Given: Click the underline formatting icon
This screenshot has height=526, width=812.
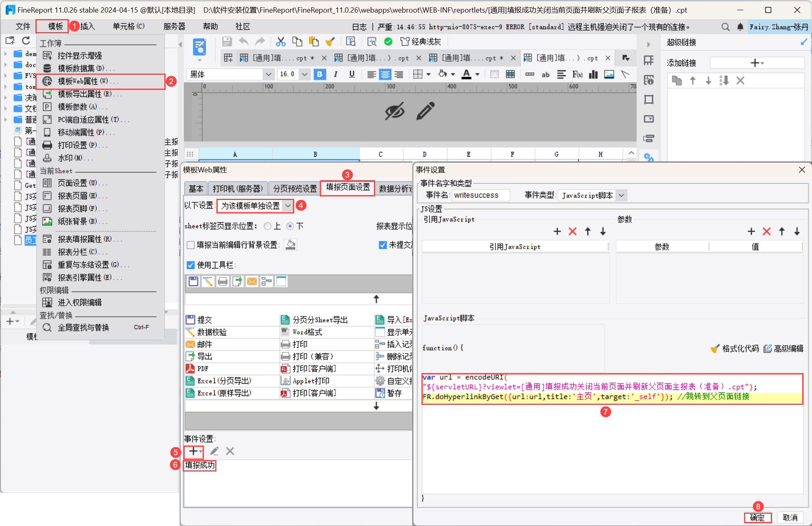Looking at the screenshot, I should 352,74.
